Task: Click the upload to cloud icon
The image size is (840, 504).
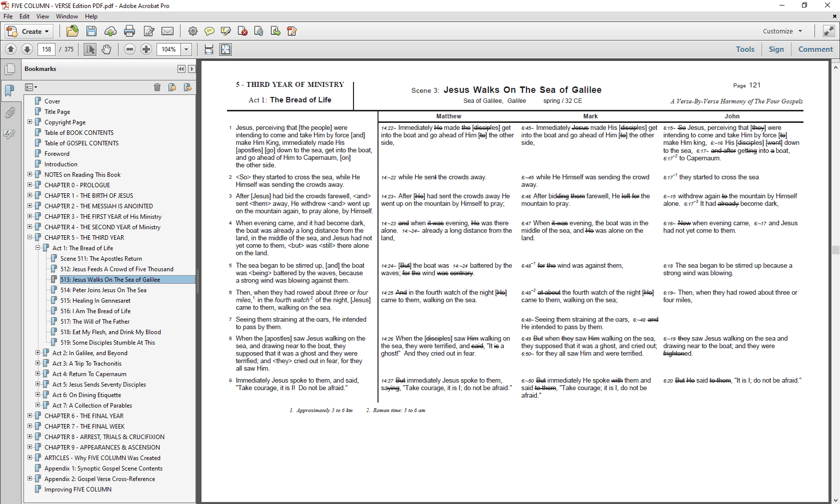Action: 110,31
